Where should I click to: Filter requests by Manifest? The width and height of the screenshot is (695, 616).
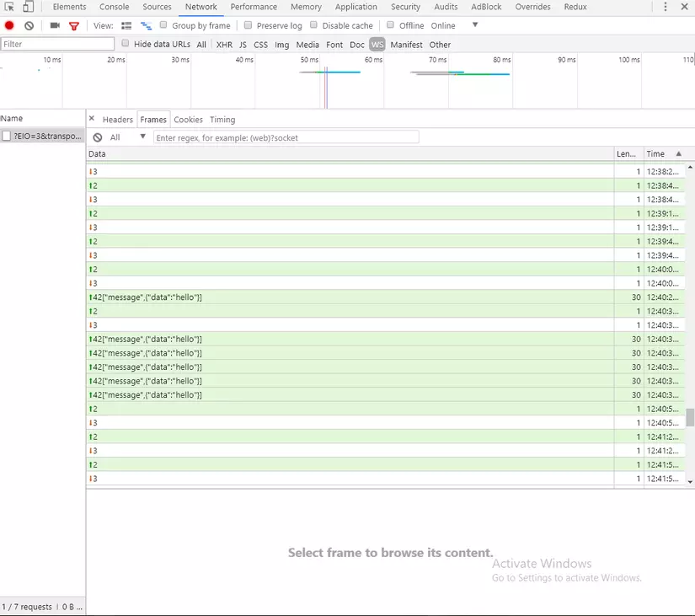point(406,45)
